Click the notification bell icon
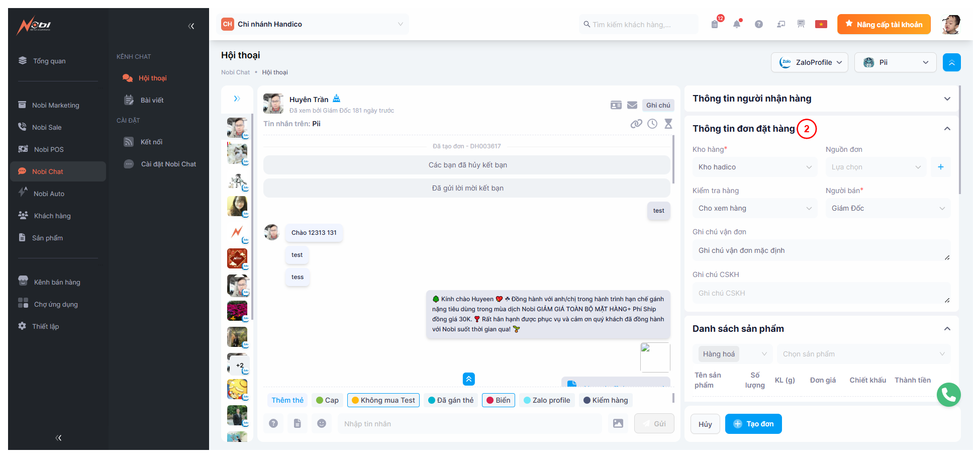Screen dimensions: 980x457 (737, 24)
